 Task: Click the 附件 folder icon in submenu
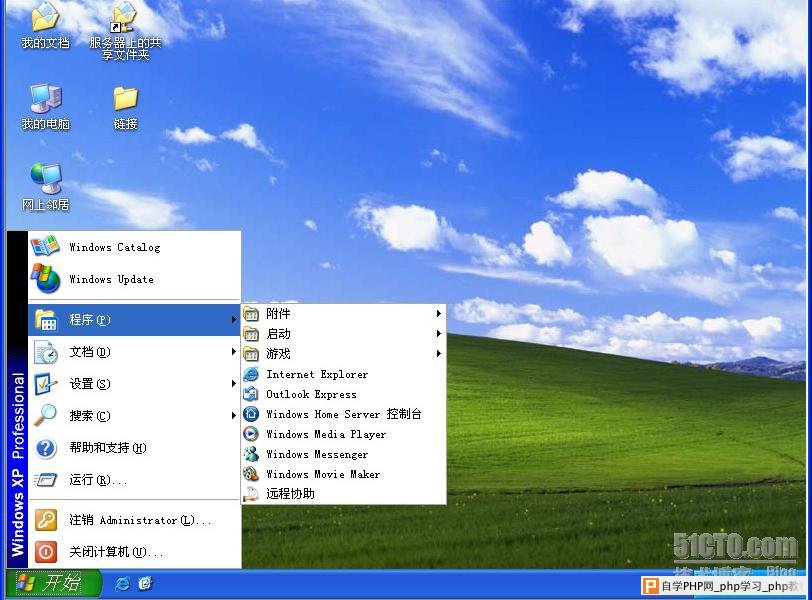251,314
